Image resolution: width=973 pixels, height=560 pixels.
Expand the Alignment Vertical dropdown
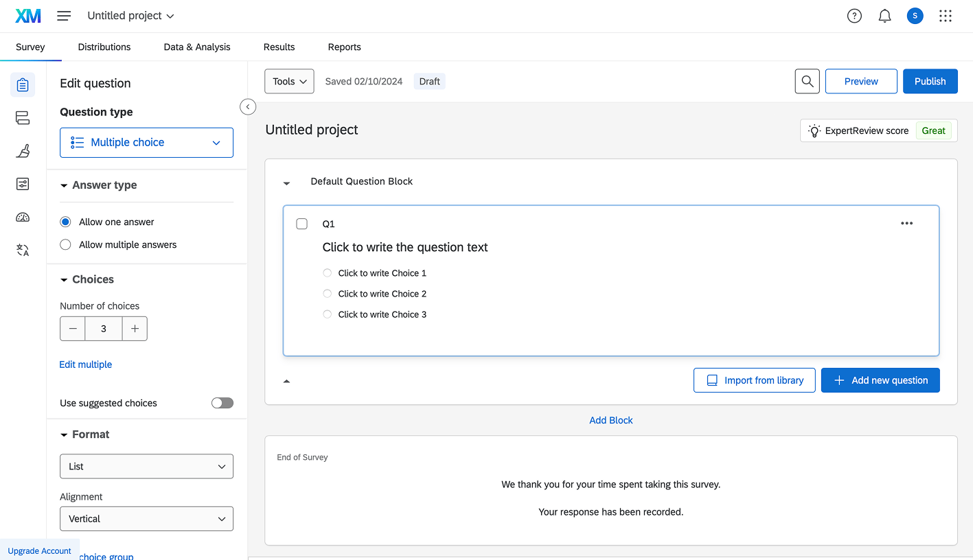pyautogui.click(x=146, y=519)
